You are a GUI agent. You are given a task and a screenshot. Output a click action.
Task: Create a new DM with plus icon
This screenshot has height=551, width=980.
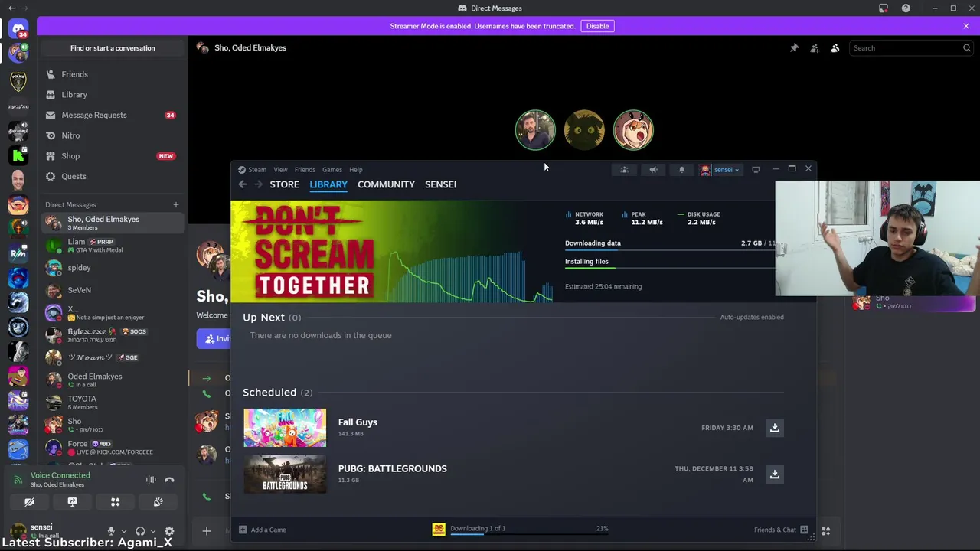[x=176, y=204]
